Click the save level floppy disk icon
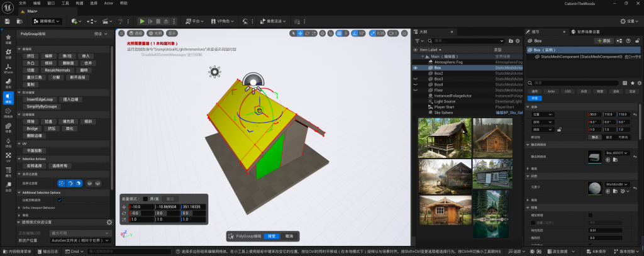Image resolution: width=644 pixels, height=256 pixels. pos(6,21)
